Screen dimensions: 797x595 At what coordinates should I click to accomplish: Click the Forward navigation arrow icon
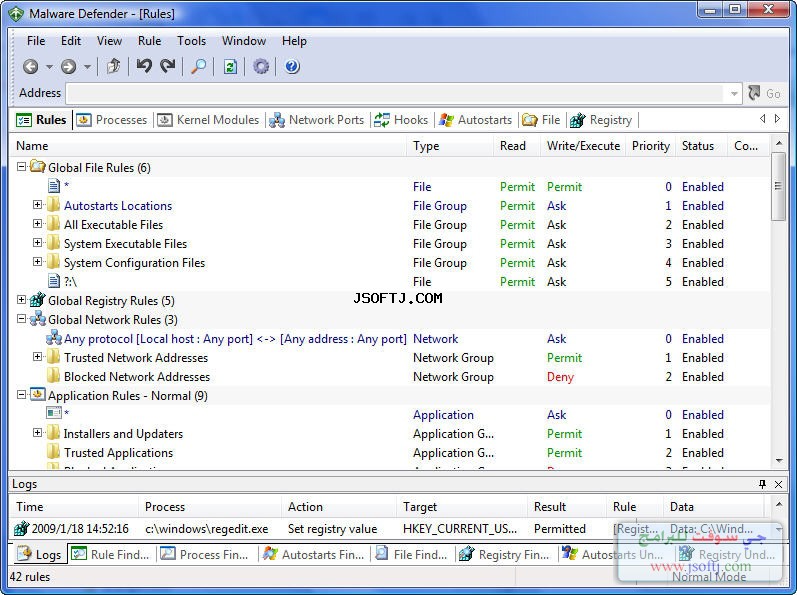pos(69,67)
